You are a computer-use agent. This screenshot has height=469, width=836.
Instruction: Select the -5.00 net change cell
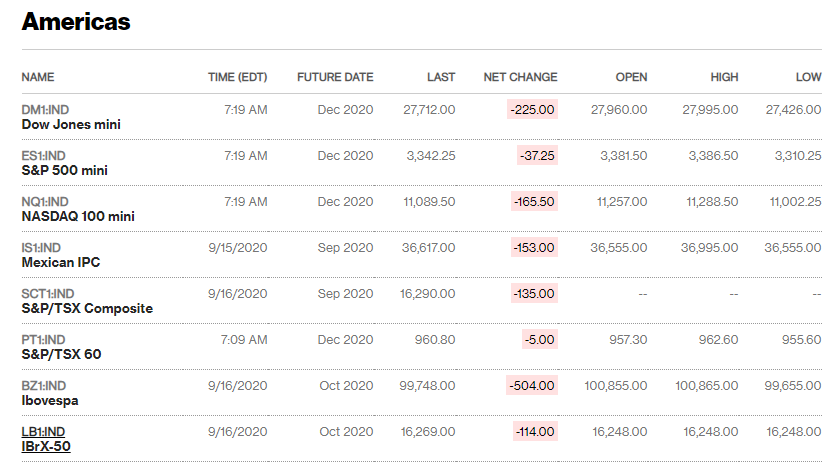(x=540, y=340)
